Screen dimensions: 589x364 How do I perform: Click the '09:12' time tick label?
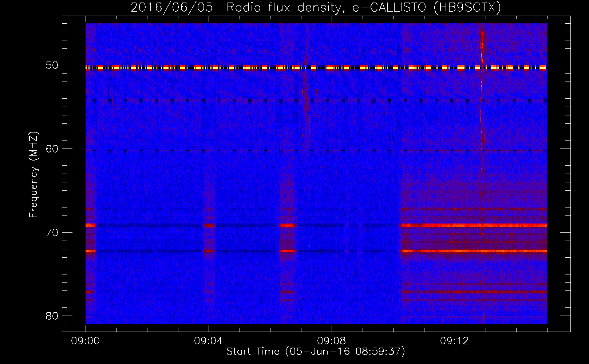click(x=455, y=341)
